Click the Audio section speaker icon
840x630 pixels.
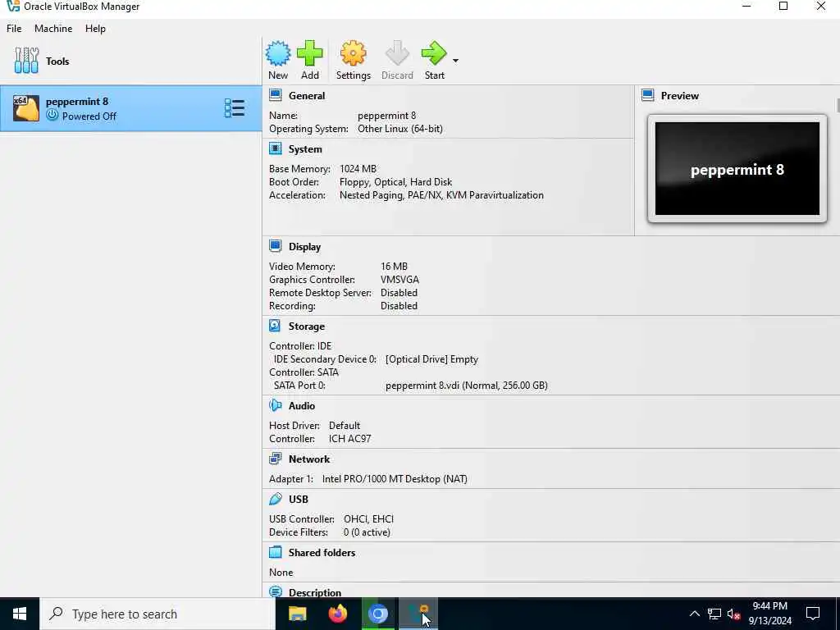276,405
